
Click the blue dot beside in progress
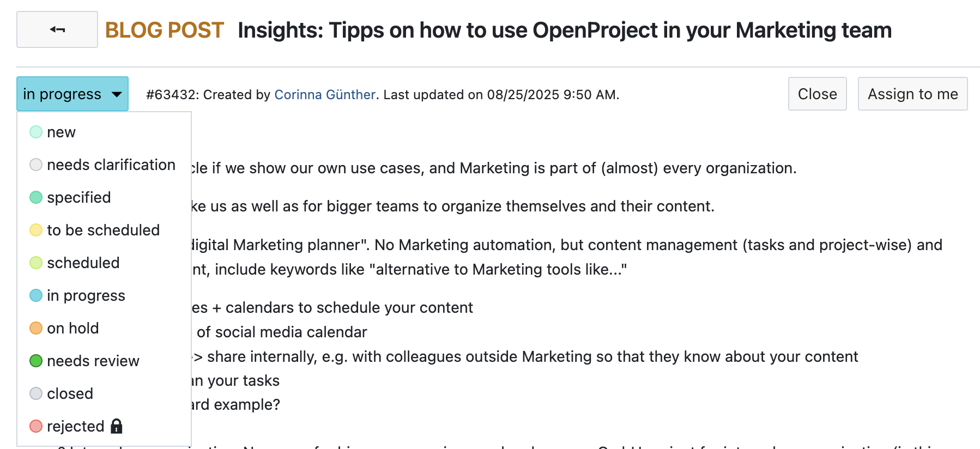click(x=35, y=295)
